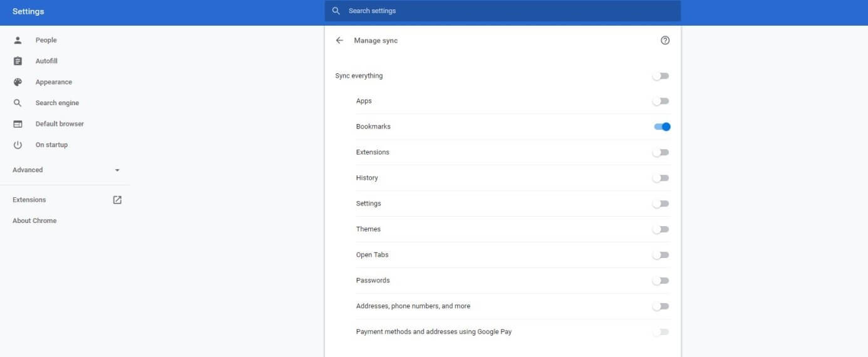
Task: Click the People person icon in sidebar
Action: pyautogui.click(x=18, y=40)
